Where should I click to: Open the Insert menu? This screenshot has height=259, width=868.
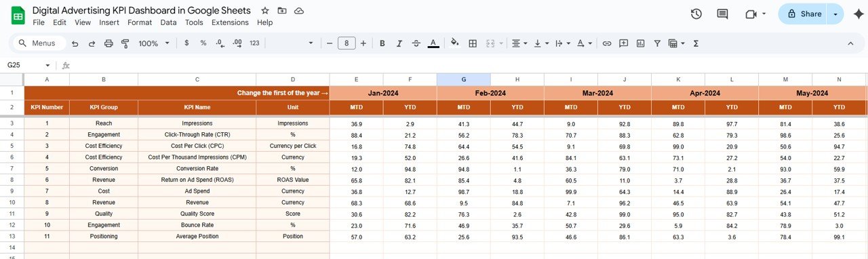pos(109,22)
